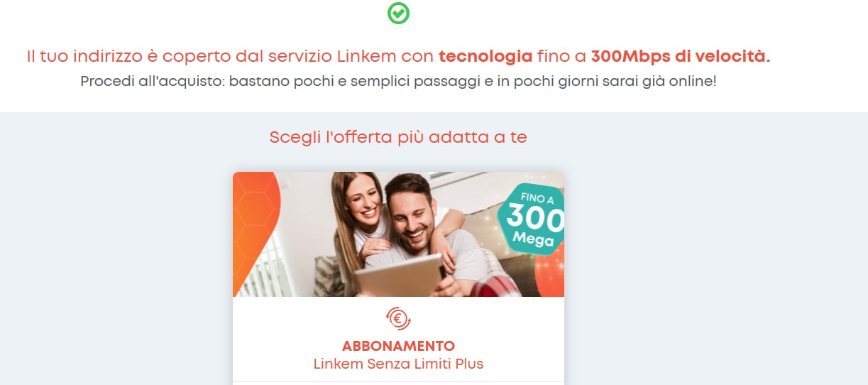This screenshot has height=385, width=868.
Task: Click the Procedi all'acquisto text
Action: [x=150, y=81]
